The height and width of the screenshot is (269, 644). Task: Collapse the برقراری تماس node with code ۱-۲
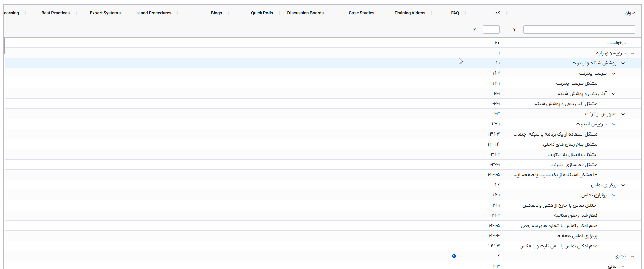[623, 185]
